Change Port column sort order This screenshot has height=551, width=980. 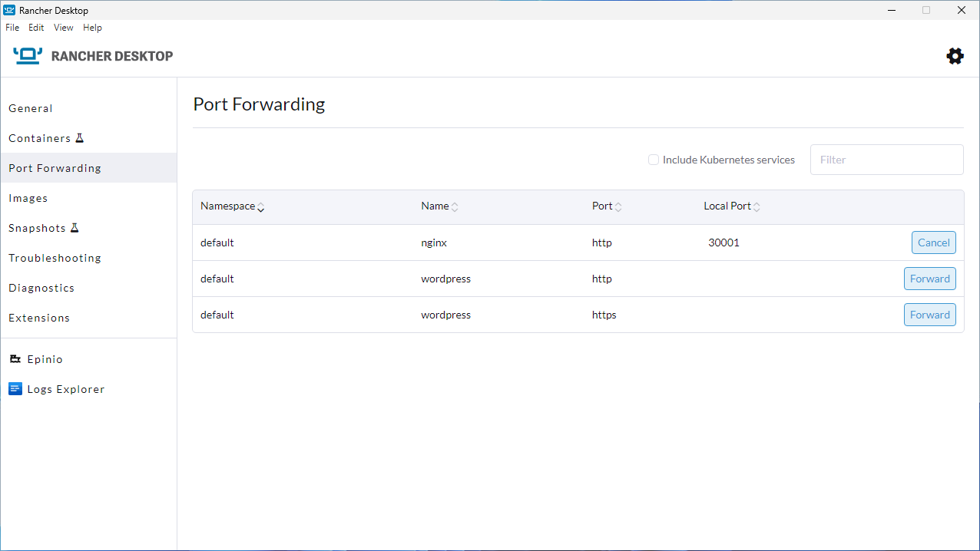(x=619, y=206)
